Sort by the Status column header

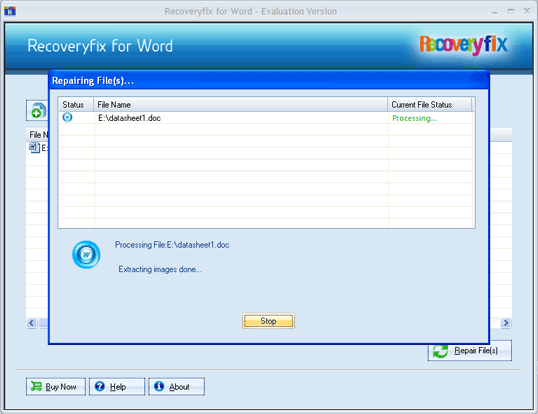coord(76,105)
